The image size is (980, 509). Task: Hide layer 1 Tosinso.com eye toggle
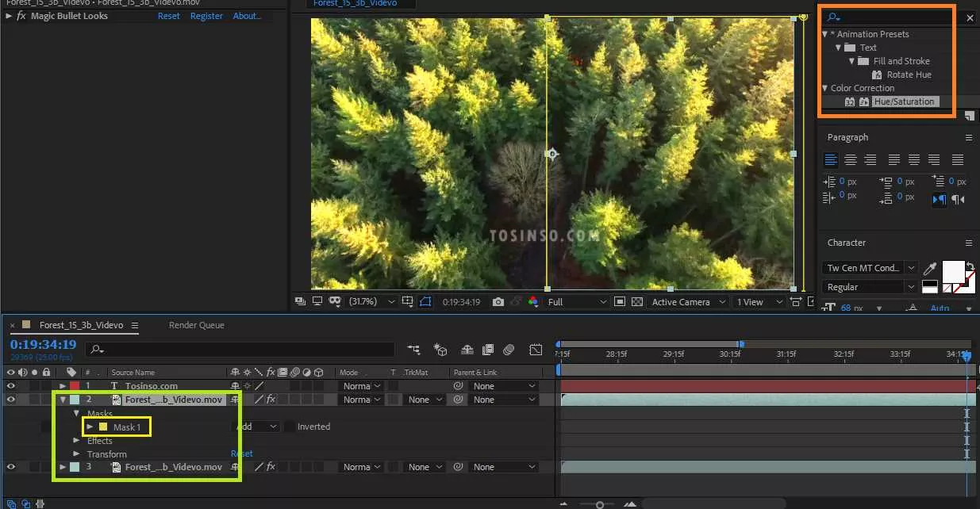point(11,386)
